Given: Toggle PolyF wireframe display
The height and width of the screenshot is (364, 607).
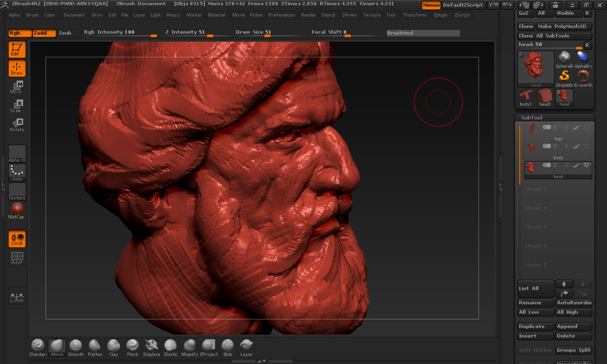Looking at the screenshot, I should click(17, 258).
